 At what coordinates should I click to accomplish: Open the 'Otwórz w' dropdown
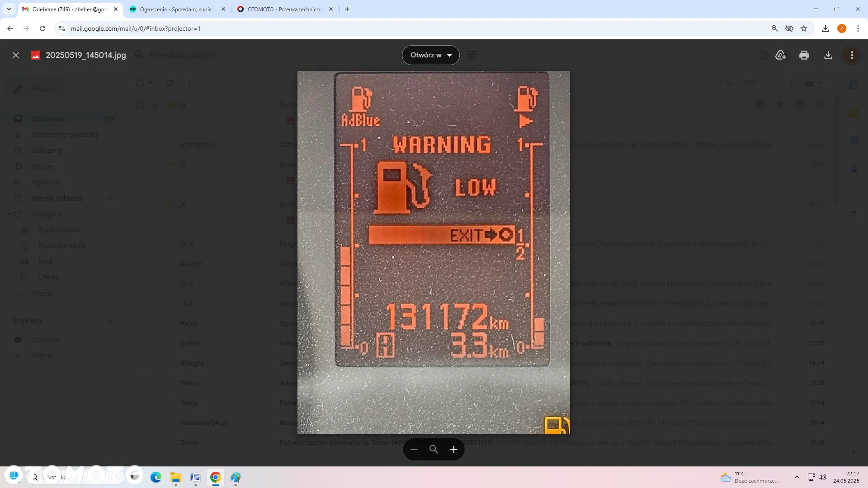(x=431, y=55)
